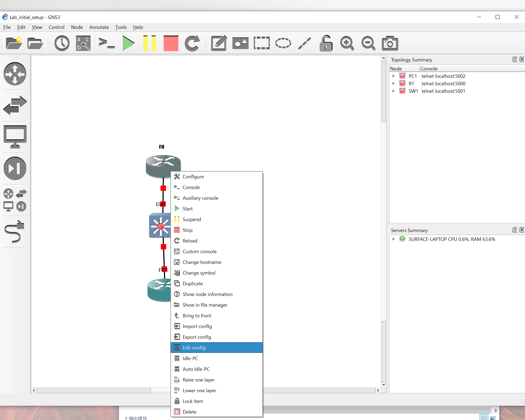Viewport: 525px width, 420px height.
Task: Browse routers in device sidebar
Action: click(x=15, y=74)
